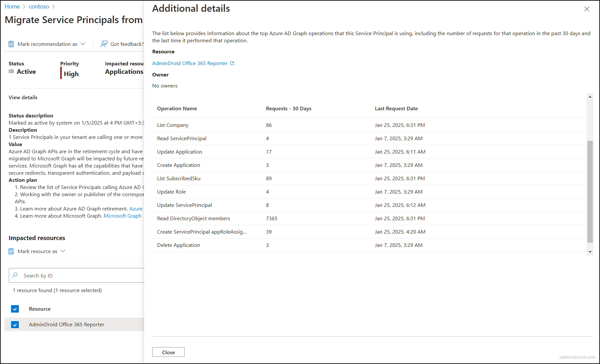Click the Close button at the panel bottom
The height and width of the screenshot is (364, 600).
[x=168, y=352]
